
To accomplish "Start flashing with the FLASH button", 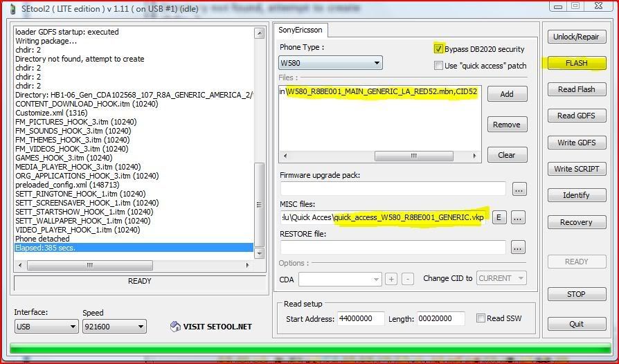I will (577, 63).
